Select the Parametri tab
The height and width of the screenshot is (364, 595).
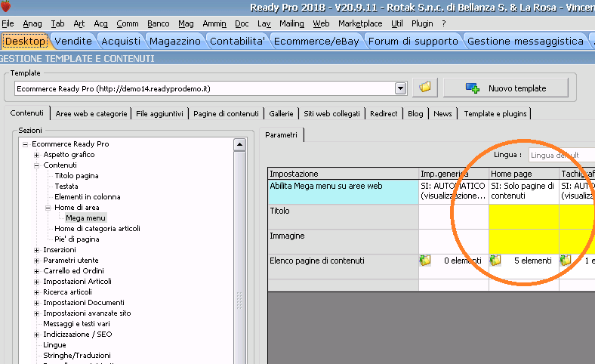tap(281, 134)
